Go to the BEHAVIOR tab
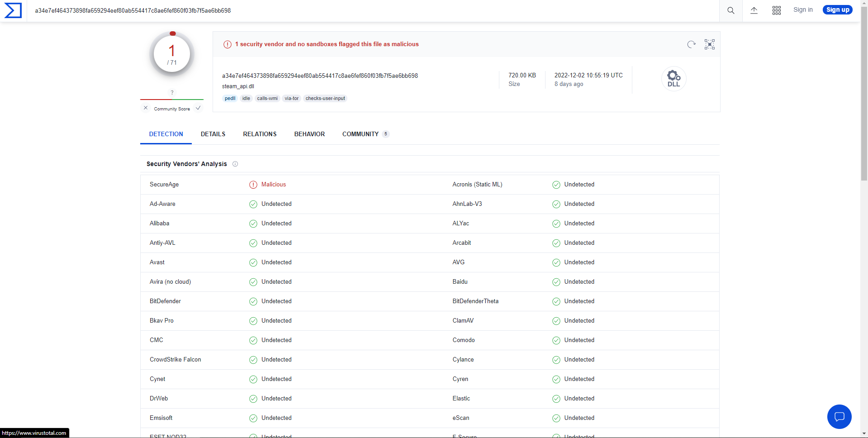The image size is (868, 438). pyautogui.click(x=309, y=134)
